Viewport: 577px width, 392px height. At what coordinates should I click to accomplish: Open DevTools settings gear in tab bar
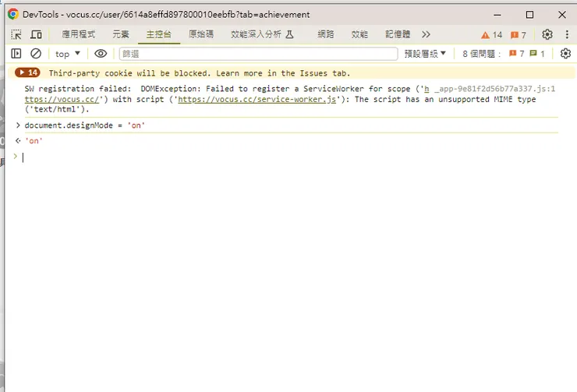click(547, 34)
